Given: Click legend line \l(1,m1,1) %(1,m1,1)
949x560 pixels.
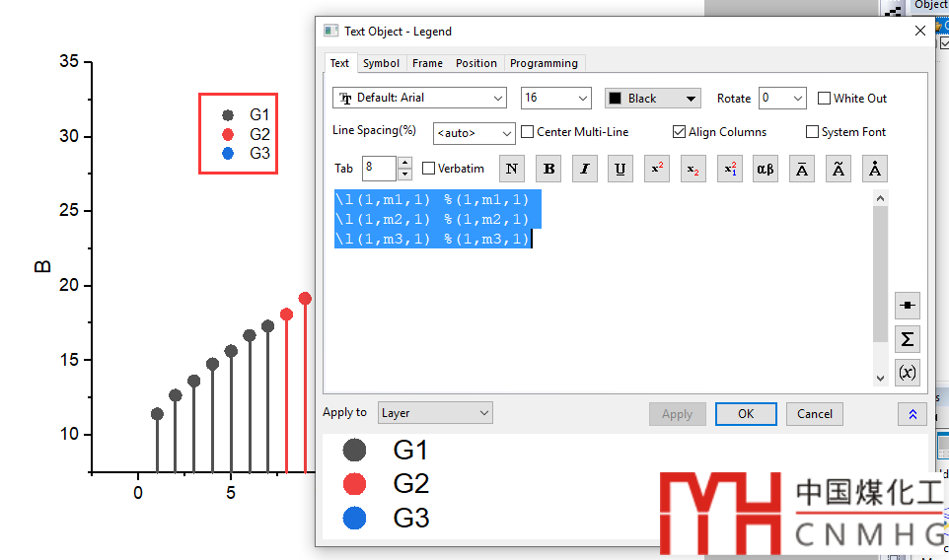Looking at the screenshot, I should (x=432, y=199).
